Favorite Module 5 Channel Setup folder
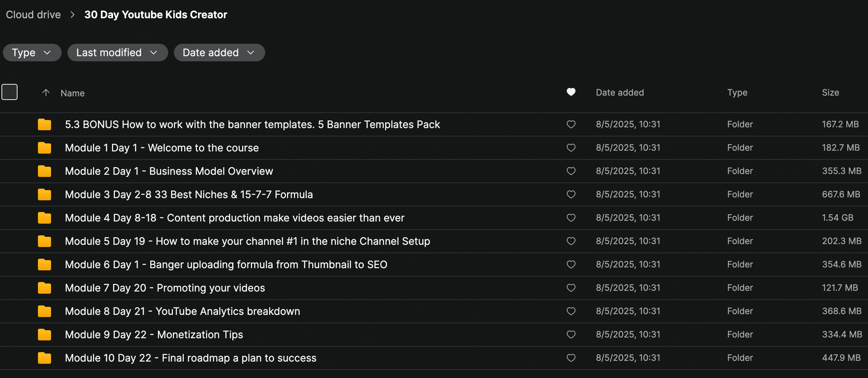Image resolution: width=868 pixels, height=378 pixels. point(571,241)
